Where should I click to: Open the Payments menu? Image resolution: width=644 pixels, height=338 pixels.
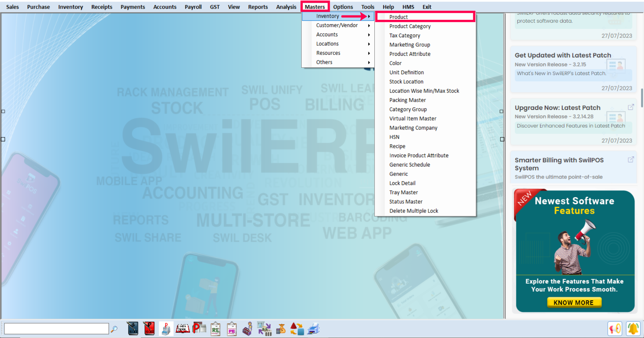click(x=133, y=7)
